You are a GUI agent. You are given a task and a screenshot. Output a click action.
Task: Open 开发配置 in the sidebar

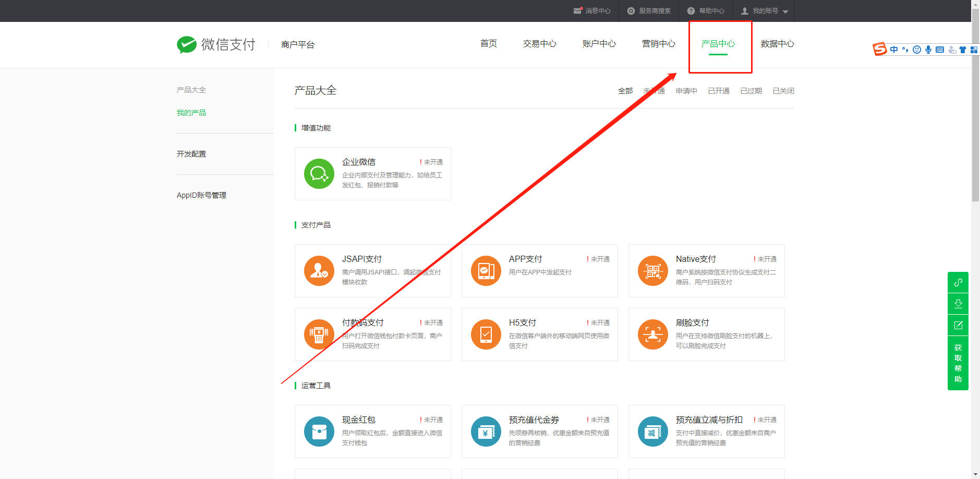click(191, 154)
